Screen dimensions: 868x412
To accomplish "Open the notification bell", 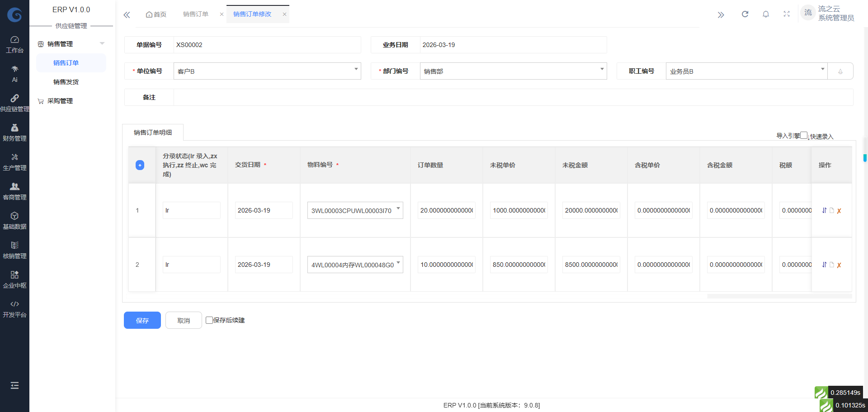I will [x=766, y=14].
